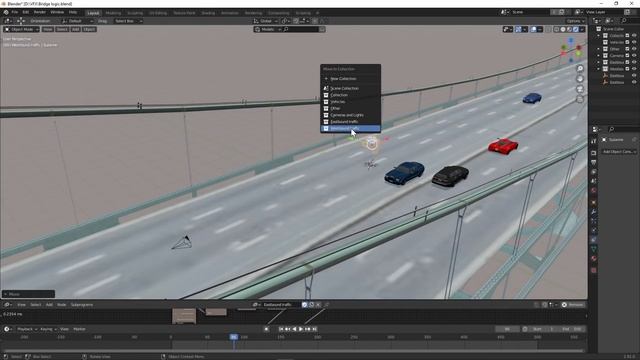Select Scene Collection in the move menu
640x360 pixels.
click(351, 88)
